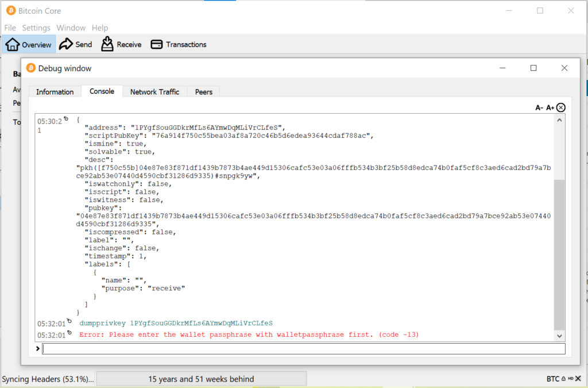Click the dumpprivkey command line in console
The image size is (588, 388).
[176, 323]
